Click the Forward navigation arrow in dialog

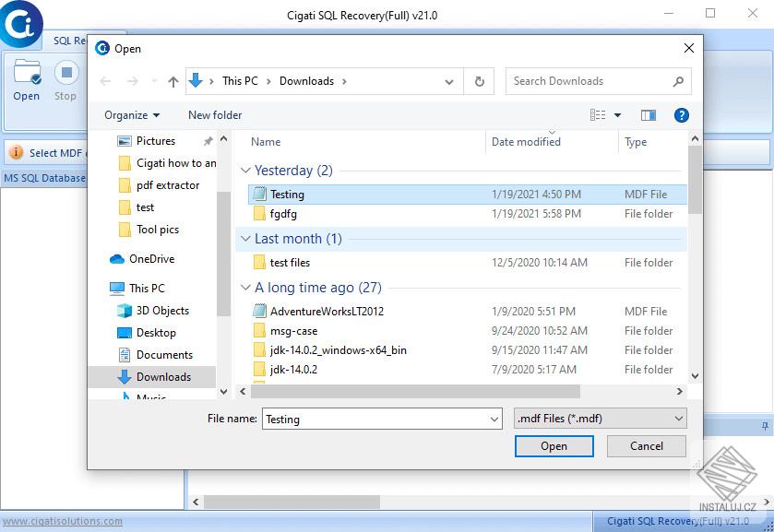tap(132, 81)
